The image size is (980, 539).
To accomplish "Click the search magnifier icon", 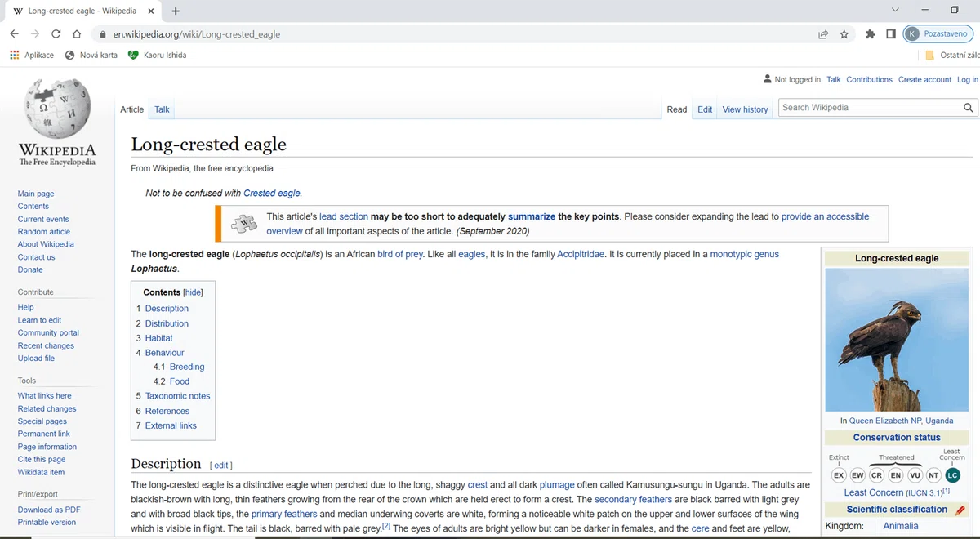I will coord(968,108).
